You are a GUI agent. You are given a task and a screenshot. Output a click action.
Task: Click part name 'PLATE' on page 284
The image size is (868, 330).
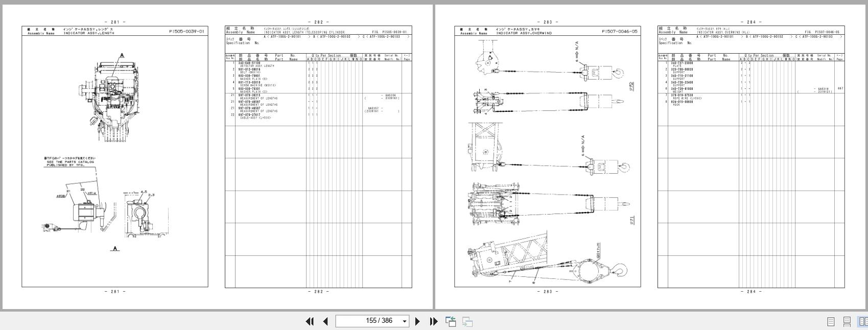point(677,66)
